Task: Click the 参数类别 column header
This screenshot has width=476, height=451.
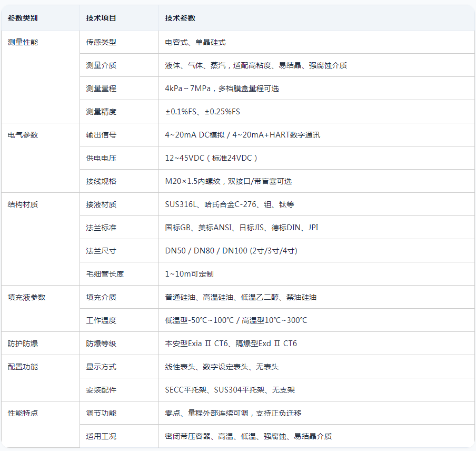Action: click(x=41, y=18)
